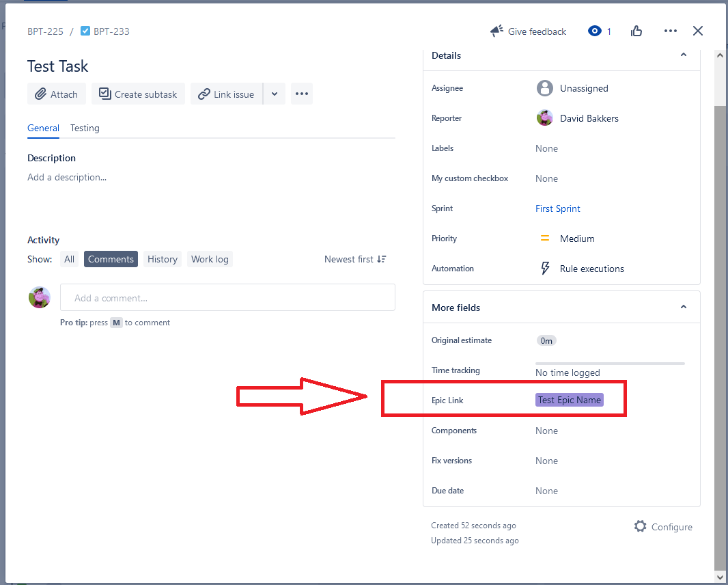The width and height of the screenshot is (728, 585).
Task: Click the Add a comment field
Action: [227, 297]
